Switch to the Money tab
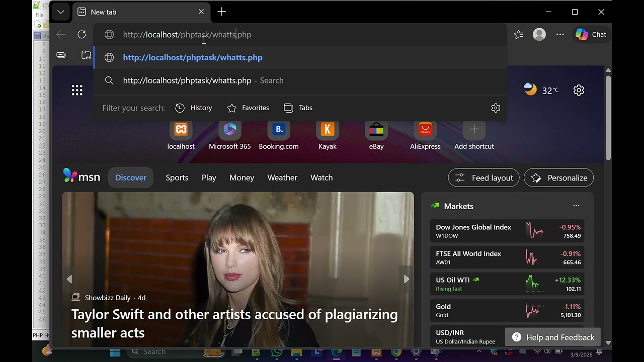Screen dimensions: 644x362 pos(242,177)
